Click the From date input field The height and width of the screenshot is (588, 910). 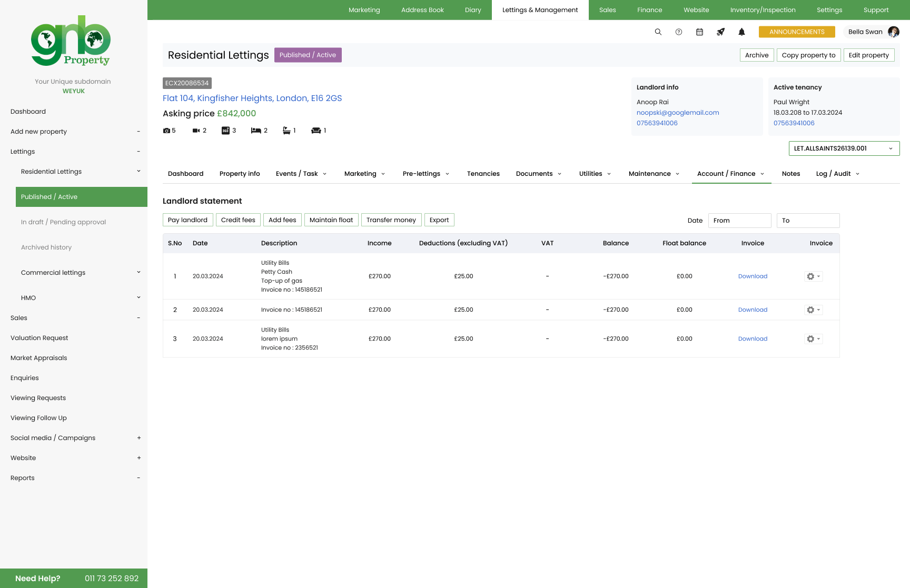point(739,221)
